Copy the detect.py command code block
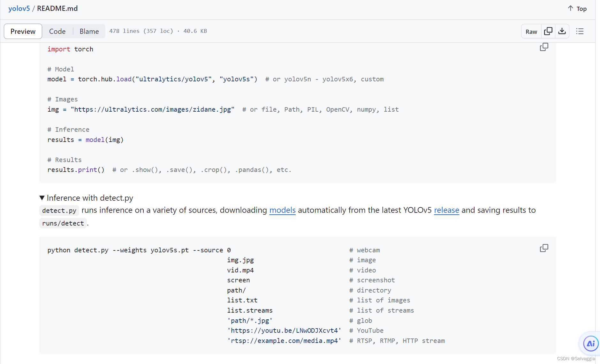Image resolution: width=600 pixels, height=364 pixels. (x=544, y=248)
